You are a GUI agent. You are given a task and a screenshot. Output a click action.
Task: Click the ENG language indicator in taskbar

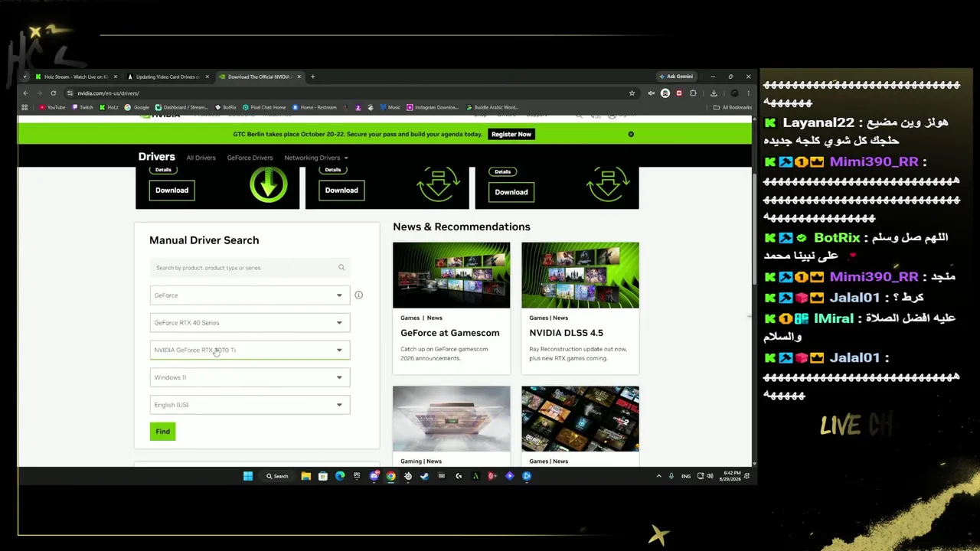tap(686, 476)
